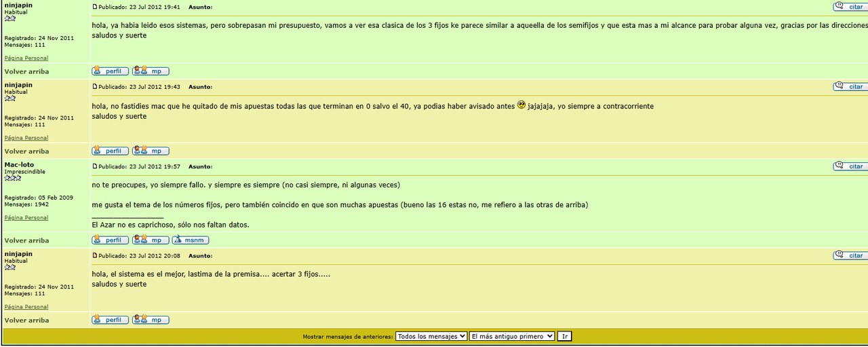Image resolution: width=868 pixels, height=347 pixels.
Task: Open Página Personal of 19:41 poster
Action: (x=26, y=58)
